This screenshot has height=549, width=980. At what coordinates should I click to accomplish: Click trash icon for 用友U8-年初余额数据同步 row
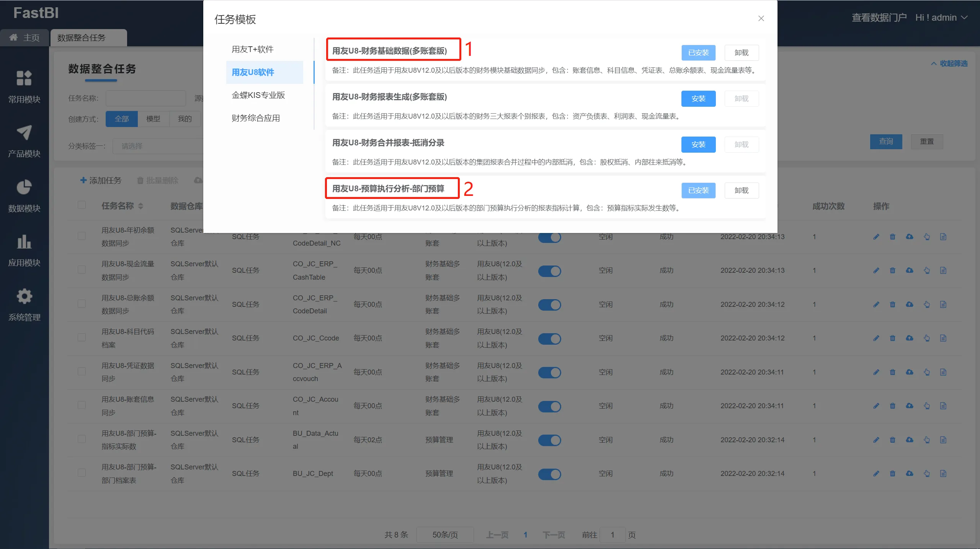click(x=893, y=237)
